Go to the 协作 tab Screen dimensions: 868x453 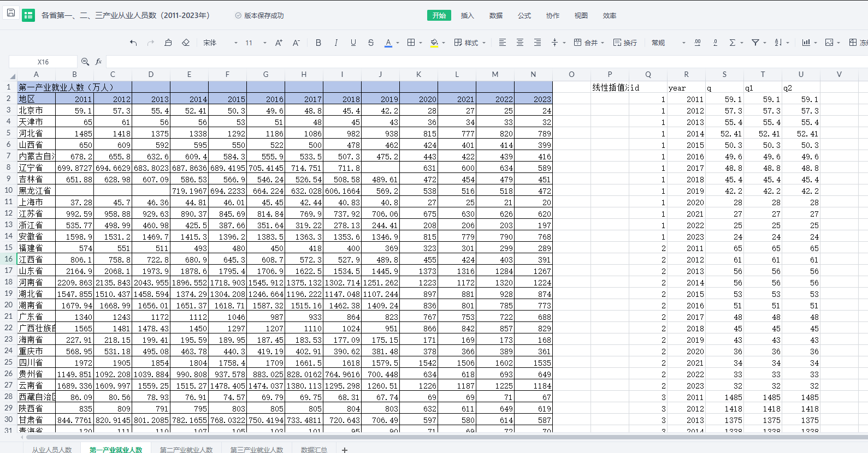tap(553, 15)
